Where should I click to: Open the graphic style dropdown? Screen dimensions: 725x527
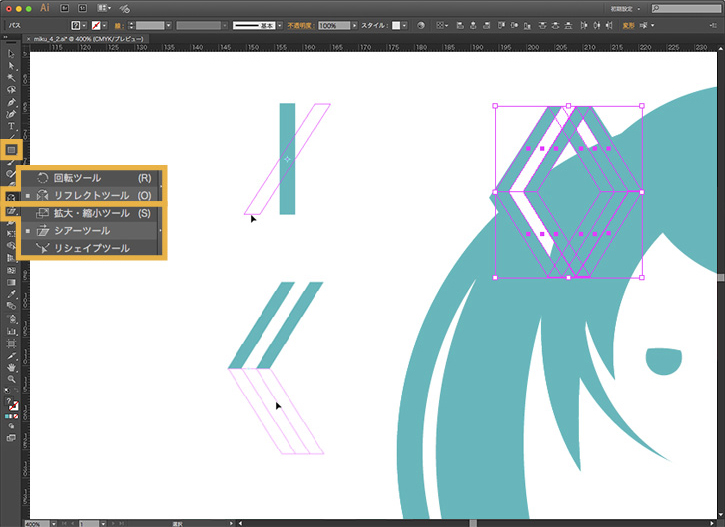tap(405, 25)
